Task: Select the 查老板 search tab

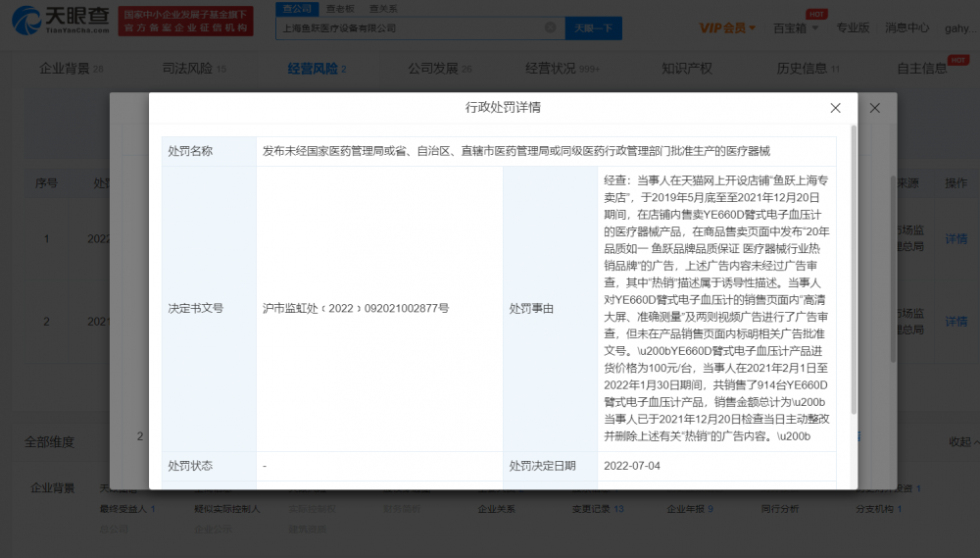Action: tap(341, 9)
